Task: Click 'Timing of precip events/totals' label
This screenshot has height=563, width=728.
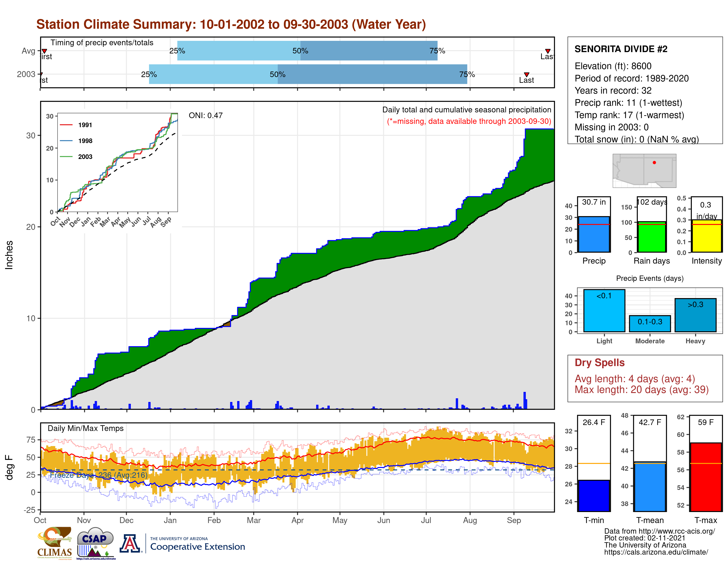Action: [x=102, y=43]
